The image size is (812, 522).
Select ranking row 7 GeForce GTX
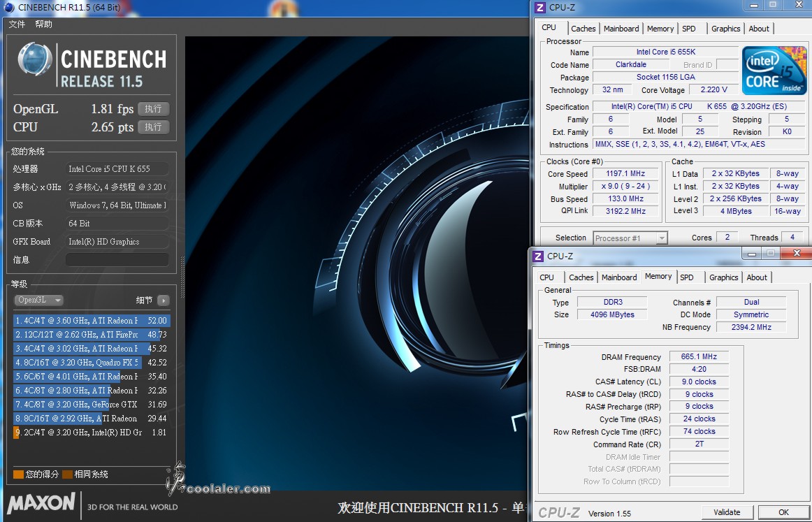click(x=92, y=405)
